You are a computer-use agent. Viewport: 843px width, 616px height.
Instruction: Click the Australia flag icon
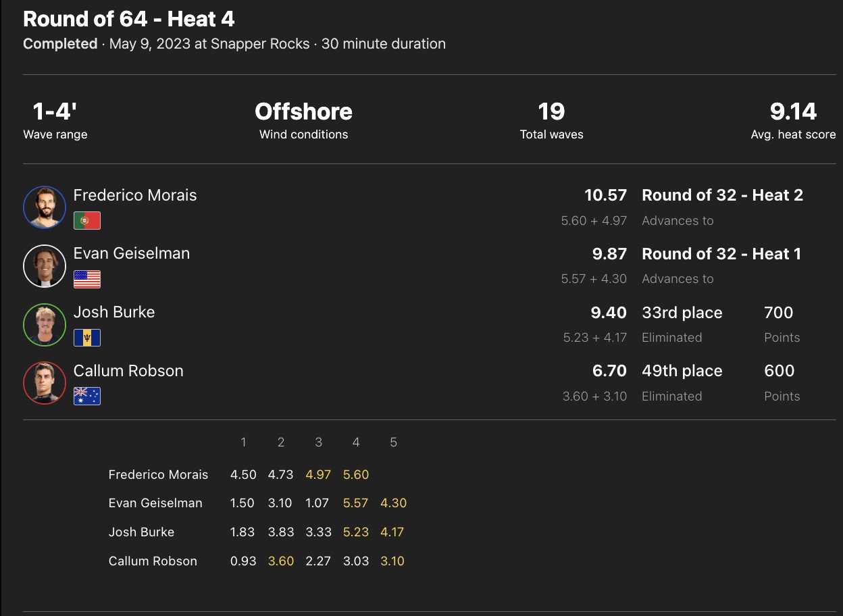pyautogui.click(x=87, y=396)
